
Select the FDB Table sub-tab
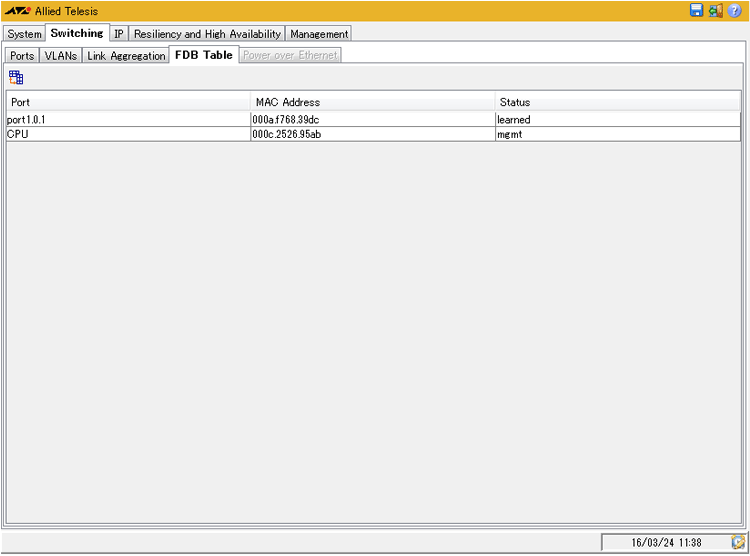204,55
